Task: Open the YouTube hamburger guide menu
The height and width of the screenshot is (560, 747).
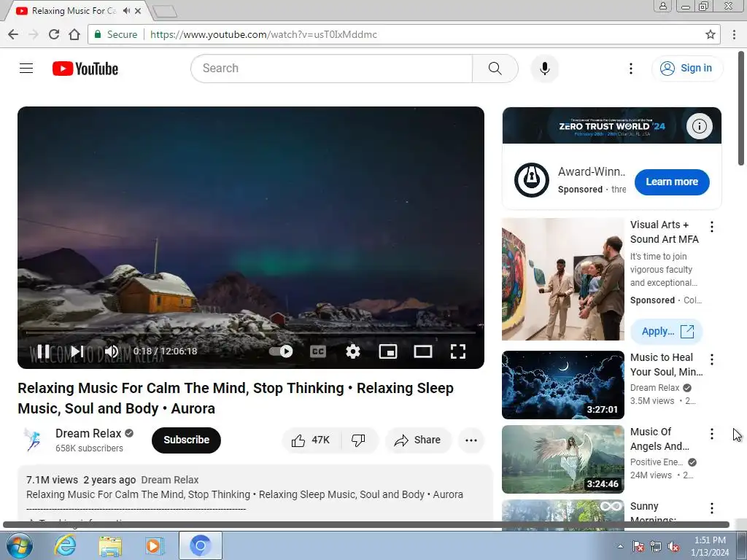Action: coord(26,69)
